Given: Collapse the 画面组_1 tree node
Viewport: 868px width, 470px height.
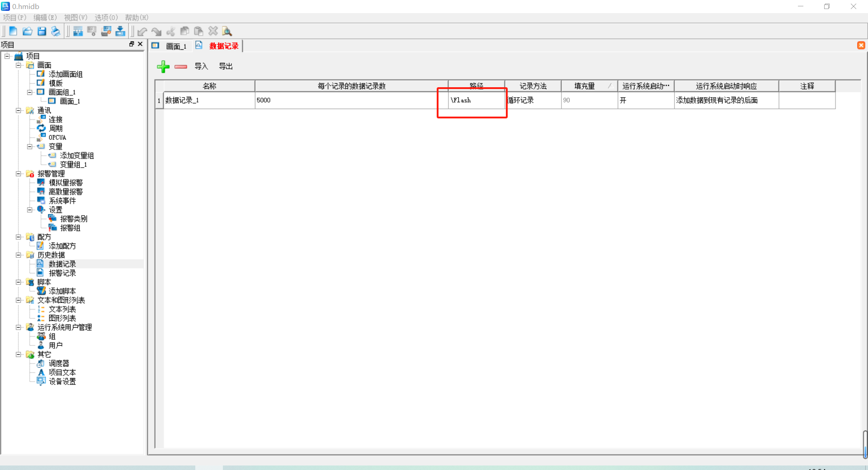Looking at the screenshot, I should [30, 92].
